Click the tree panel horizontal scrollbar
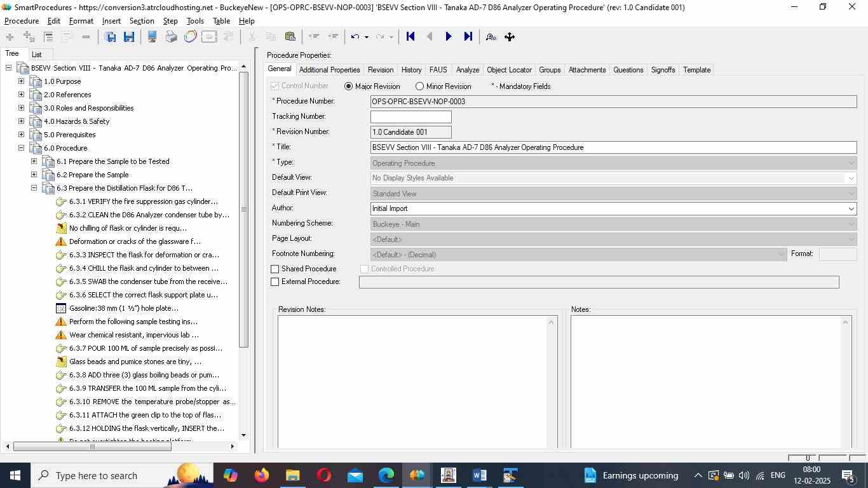Viewport: 868px width, 488px height. [x=92, y=447]
